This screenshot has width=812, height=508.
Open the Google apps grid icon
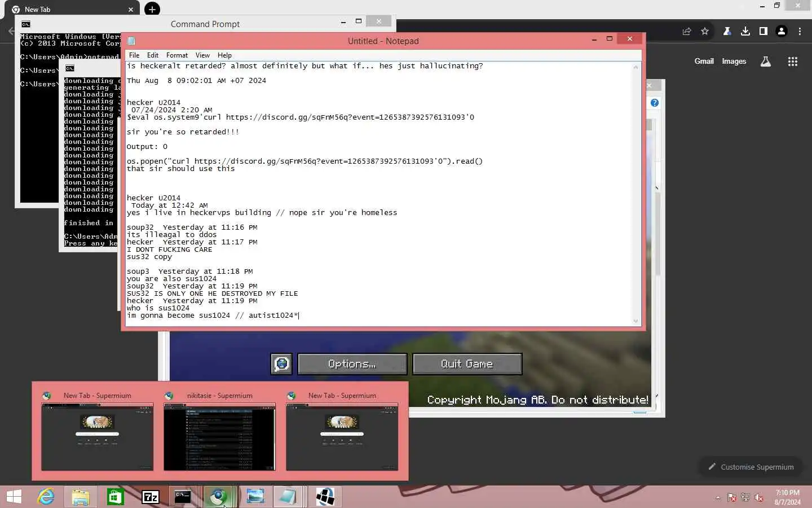(x=793, y=62)
